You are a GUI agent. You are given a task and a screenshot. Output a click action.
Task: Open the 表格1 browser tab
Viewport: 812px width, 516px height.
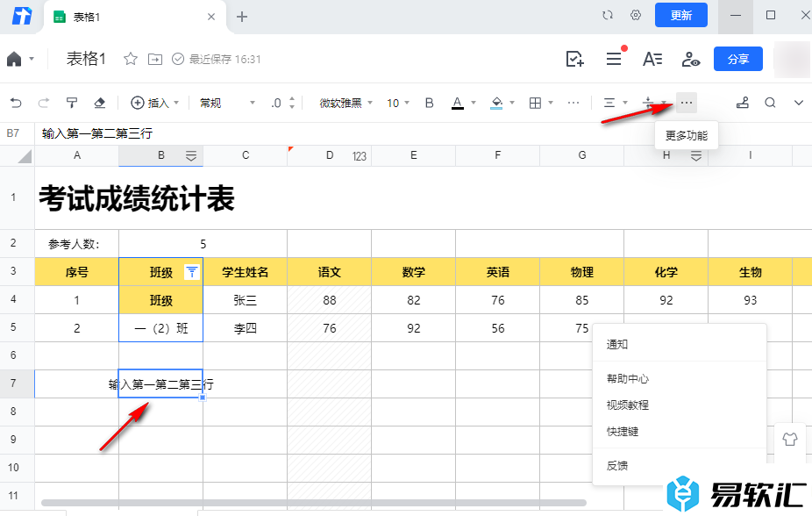(x=135, y=17)
